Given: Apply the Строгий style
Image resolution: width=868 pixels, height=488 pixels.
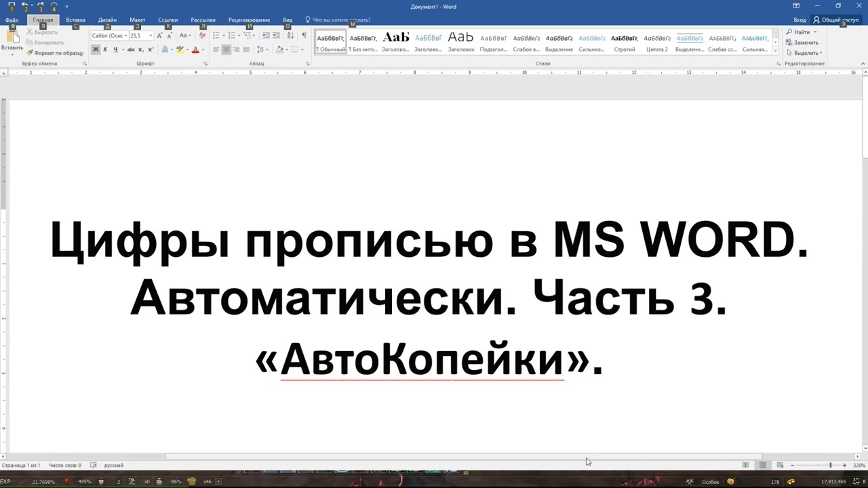Looking at the screenshot, I should (624, 42).
